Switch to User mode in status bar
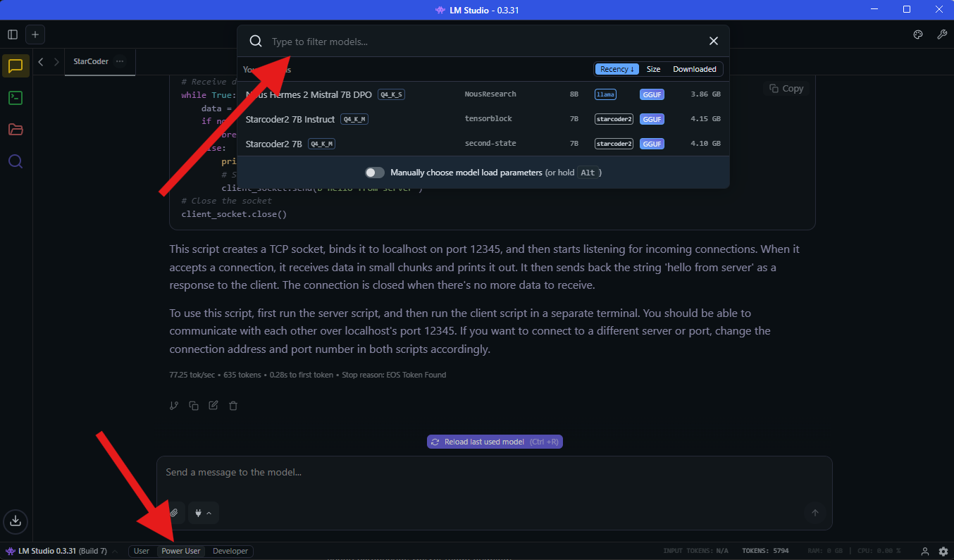This screenshot has height=560, width=954. (x=142, y=551)
